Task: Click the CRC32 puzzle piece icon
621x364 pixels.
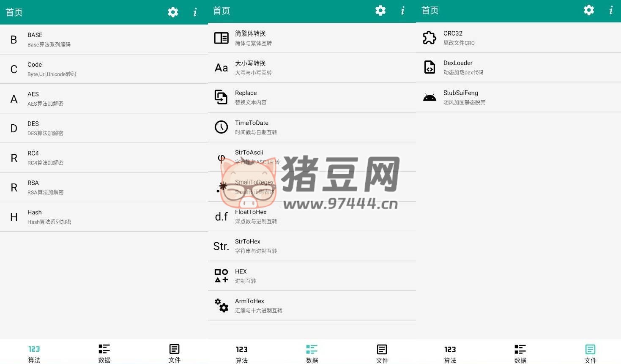Action: [430, 38]
